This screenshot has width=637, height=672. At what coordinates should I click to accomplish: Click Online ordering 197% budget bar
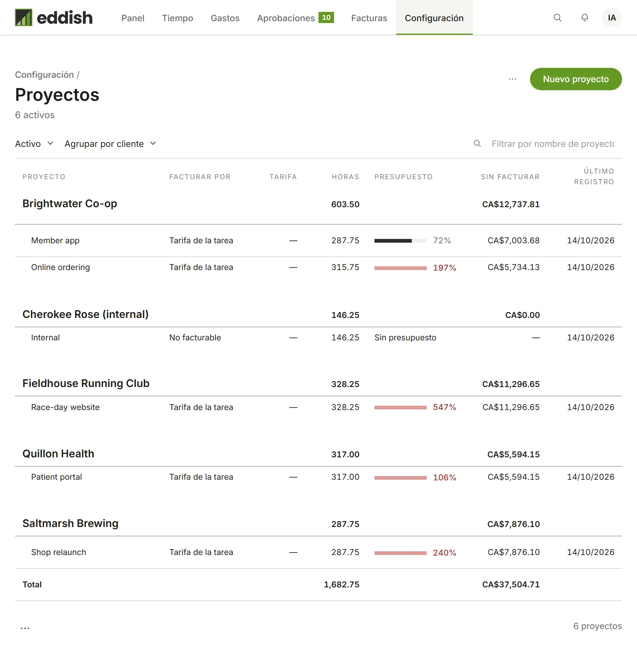click(x=400, y=268)
